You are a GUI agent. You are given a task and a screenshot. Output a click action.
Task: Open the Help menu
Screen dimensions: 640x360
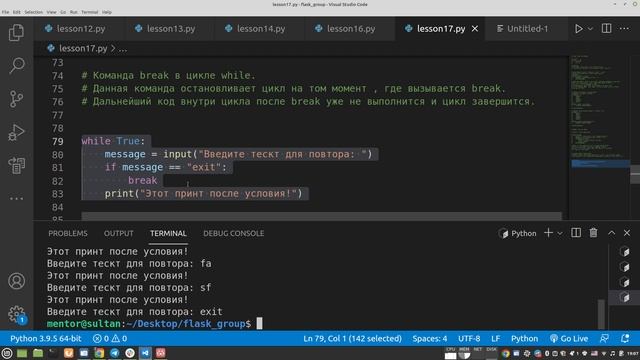107,12
